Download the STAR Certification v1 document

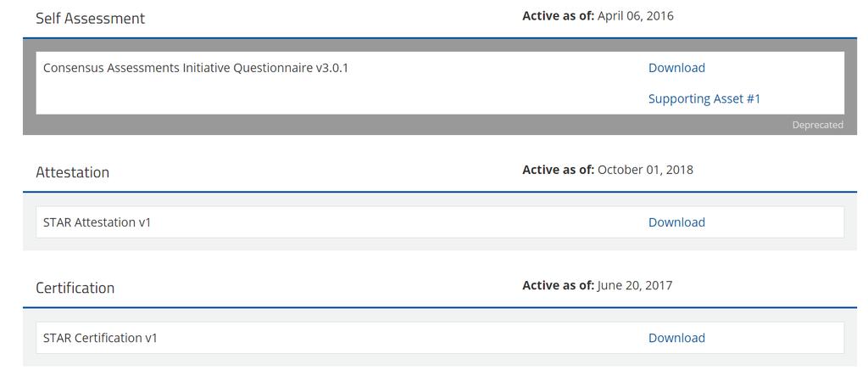[x=676, y=338]
